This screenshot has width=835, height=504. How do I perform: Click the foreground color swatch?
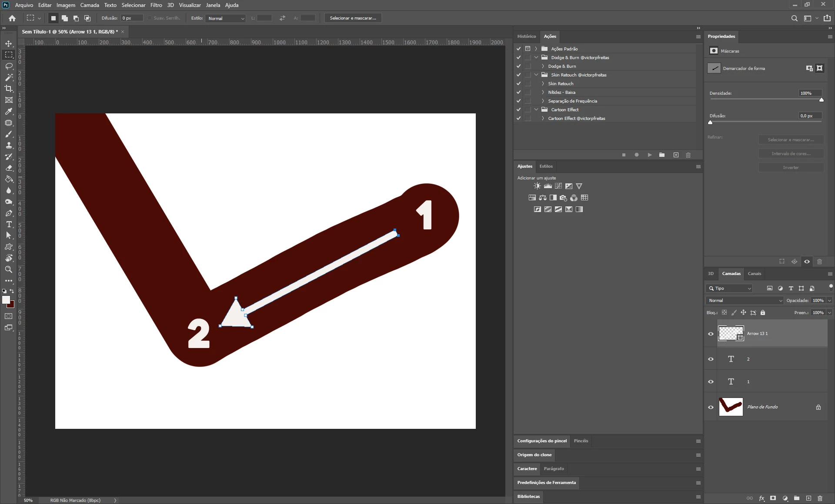6,300
